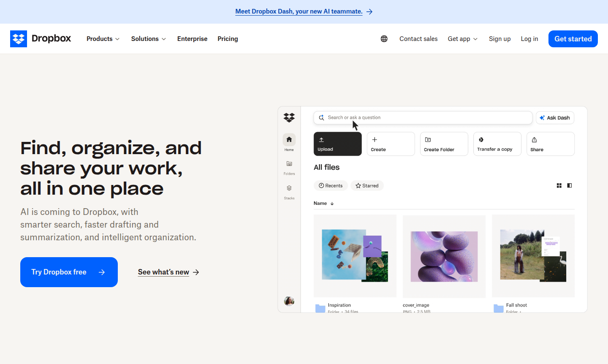608x364 pixels.
Task: Filter files by Recents
Action: pyautogui.click(x=331, y=185)
